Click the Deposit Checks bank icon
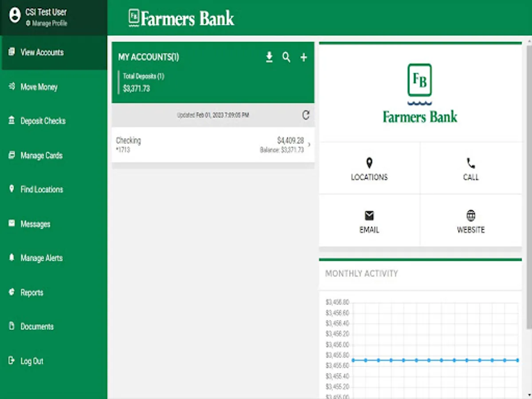Image resolution: width=532 pixels, height=399 pixels. click(x=12, y=121)
